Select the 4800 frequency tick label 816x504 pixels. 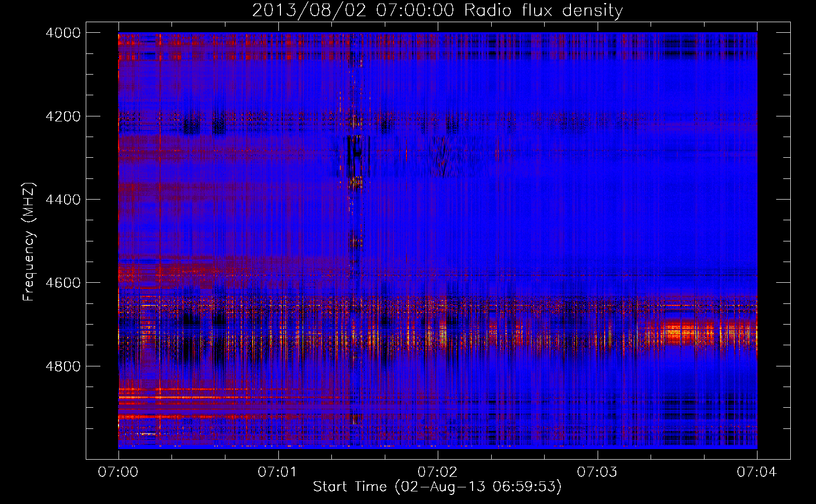[63, 366]
